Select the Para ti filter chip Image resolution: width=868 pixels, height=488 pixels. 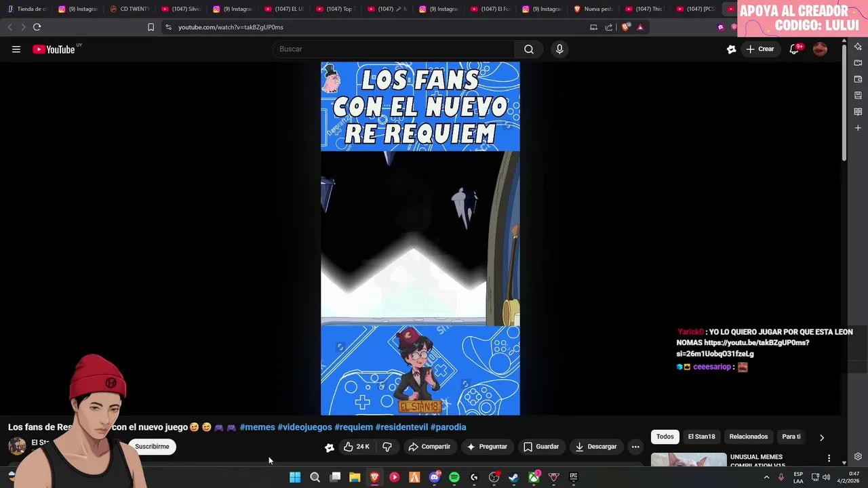click(791, 437)
